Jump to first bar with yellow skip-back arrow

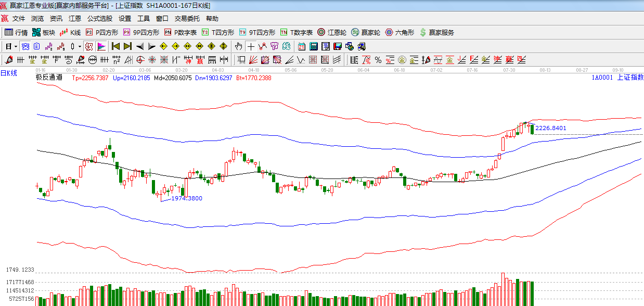115,46
